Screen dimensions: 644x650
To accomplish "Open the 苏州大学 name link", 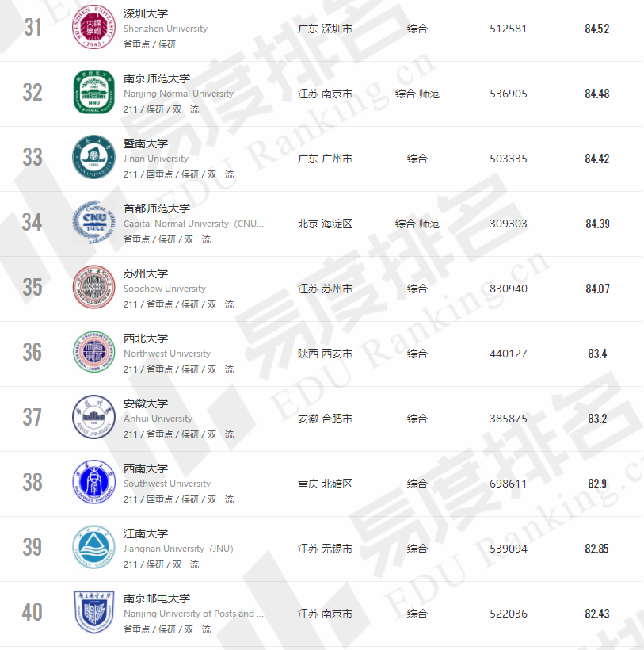I will click(x=146, y=273).
